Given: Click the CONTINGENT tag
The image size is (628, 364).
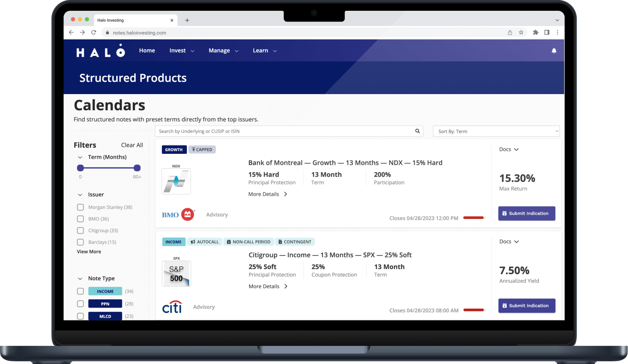Looking at the screenshot, I should click(295, 242).
